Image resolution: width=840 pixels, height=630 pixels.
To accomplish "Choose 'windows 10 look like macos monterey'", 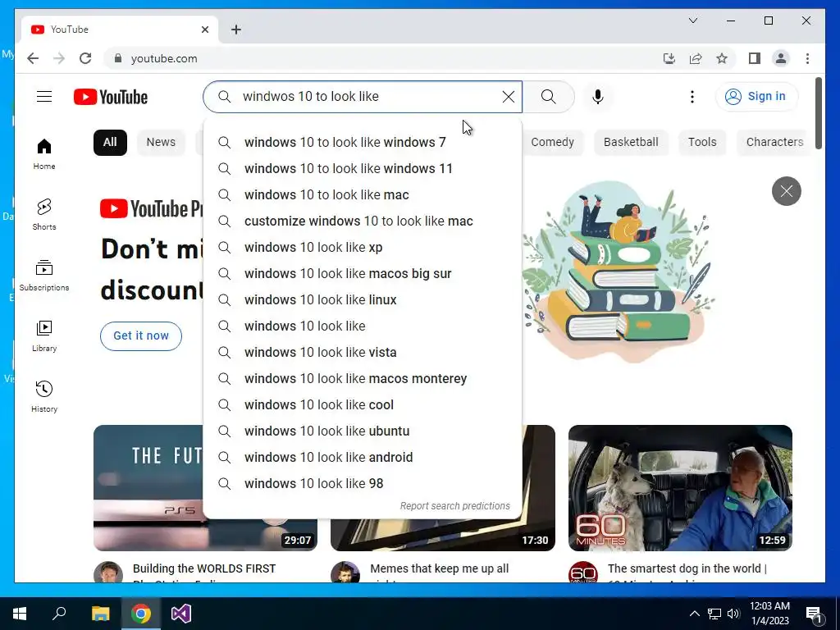I will point(363,378).
